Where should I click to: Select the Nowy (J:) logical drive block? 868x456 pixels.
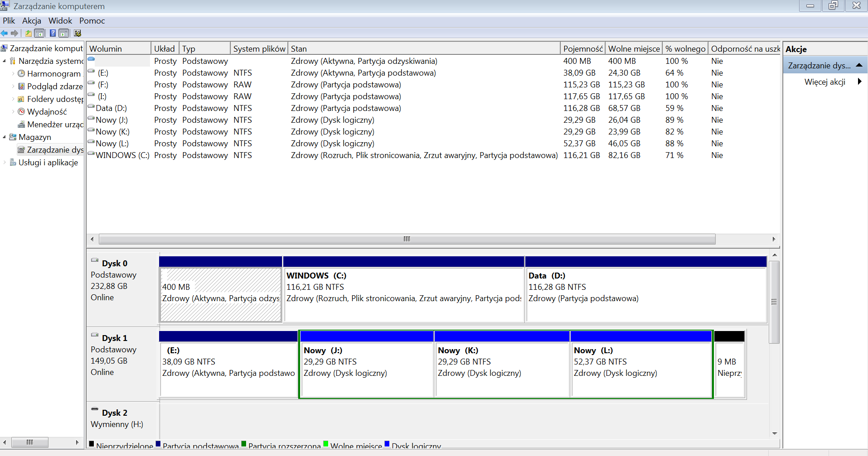point(367,365)
